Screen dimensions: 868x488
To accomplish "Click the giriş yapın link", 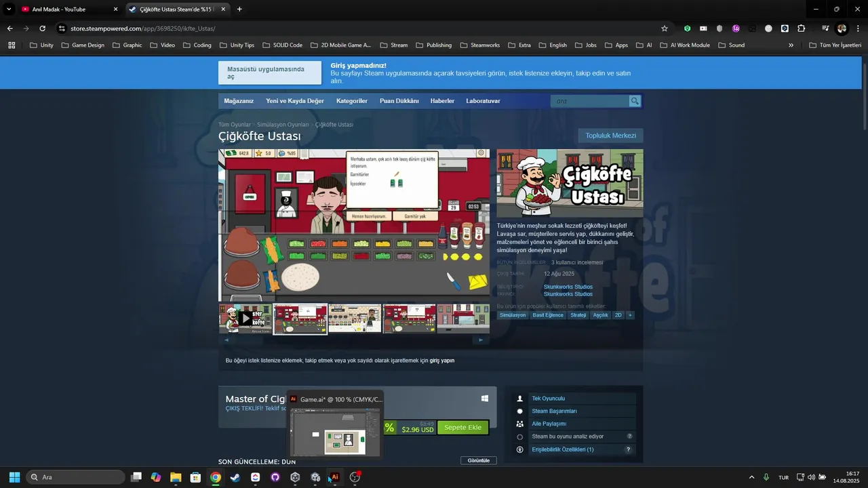I will (x=441, y=361).
